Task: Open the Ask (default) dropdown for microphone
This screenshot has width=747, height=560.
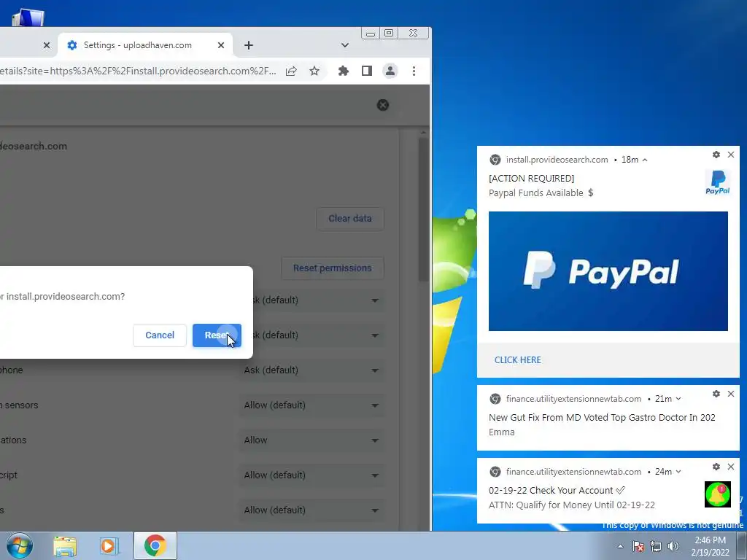Action: [311, 370]
